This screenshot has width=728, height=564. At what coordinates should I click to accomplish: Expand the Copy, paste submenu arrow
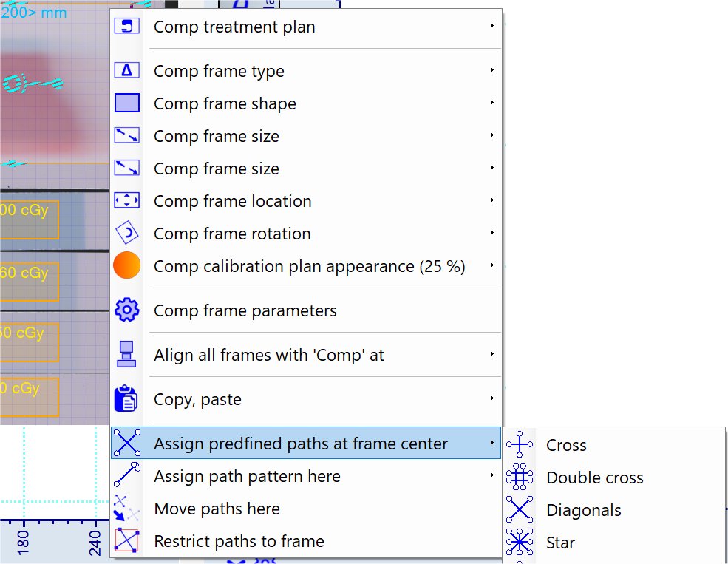[491, 399]
